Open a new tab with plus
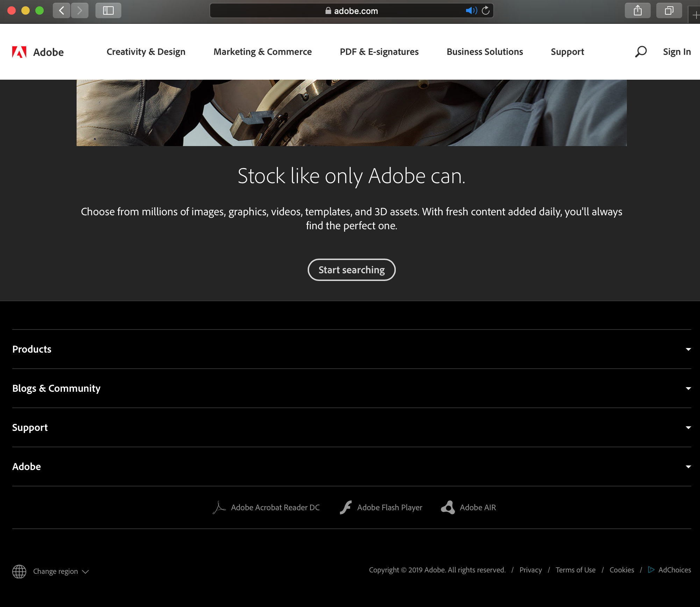This screenshot has width=700, height=607. [x=695, y=15]
